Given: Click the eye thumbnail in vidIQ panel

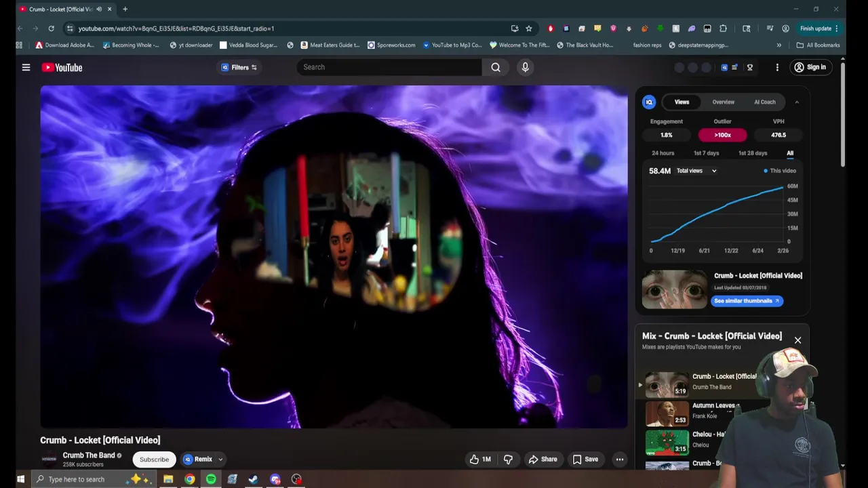Looking at the screenshot, I should 674,289.
